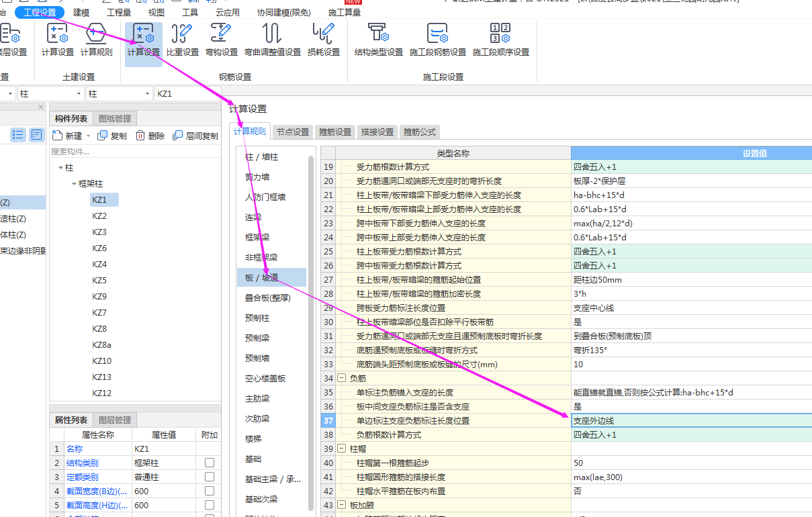Screen dimensions: 812x517
Task: Select the 计算规则 tab
Action: [x=250, y=132]
